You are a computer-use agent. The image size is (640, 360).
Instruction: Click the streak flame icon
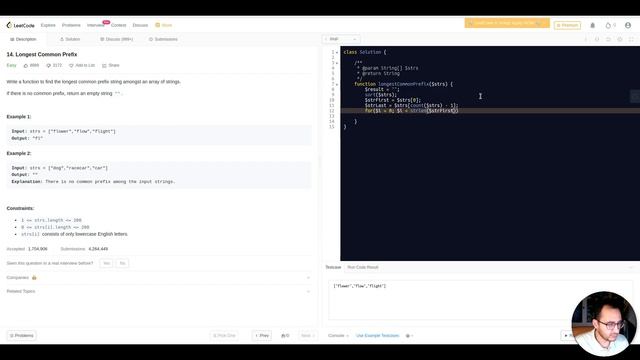click(x=608, y=25)
